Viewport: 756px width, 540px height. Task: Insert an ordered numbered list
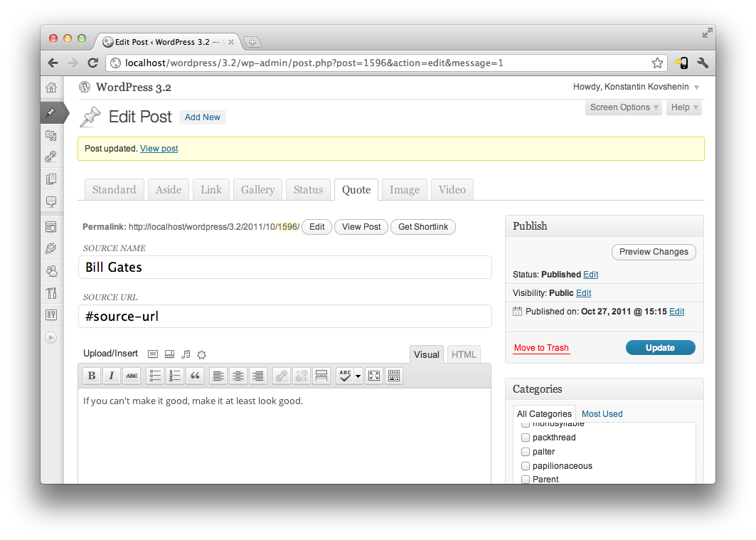click(x=175, y=376)
